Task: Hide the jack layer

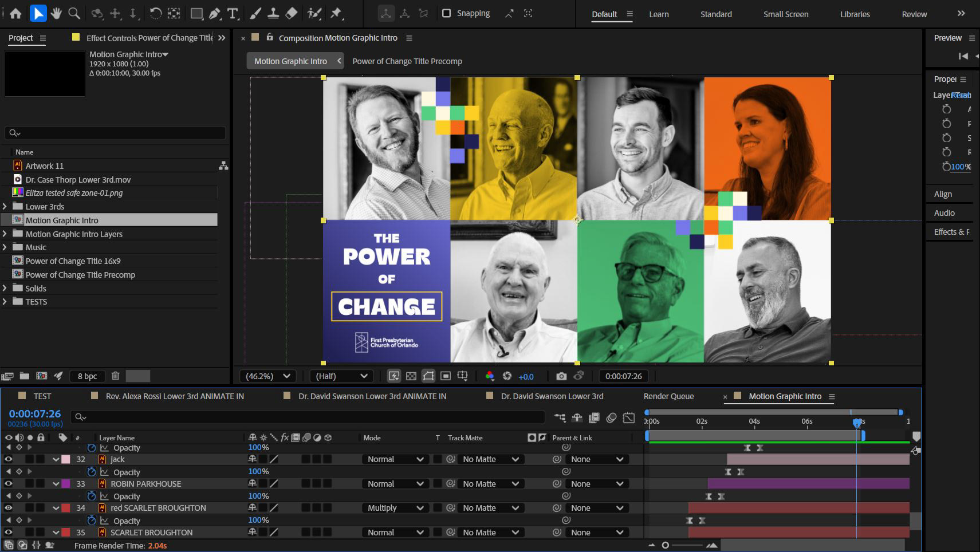Action: pyautogui.click(x=9, y=459)
